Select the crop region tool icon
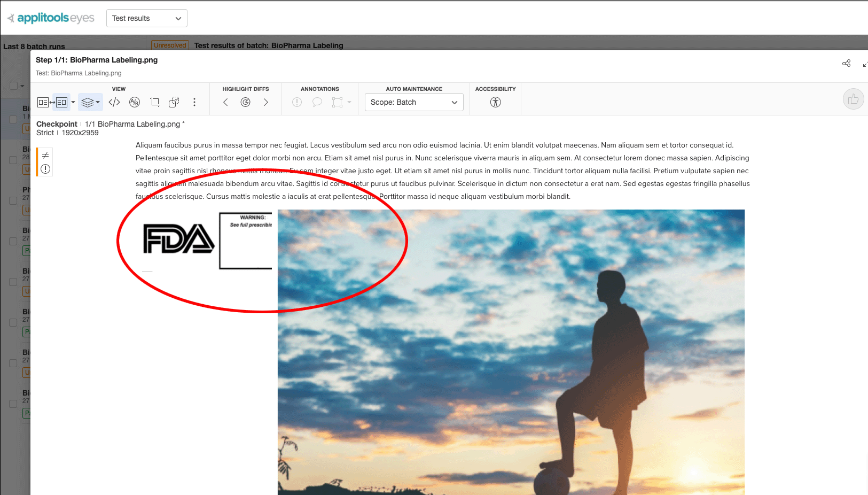The width and height of the screenshot is (868, 495). pos(155,102)
